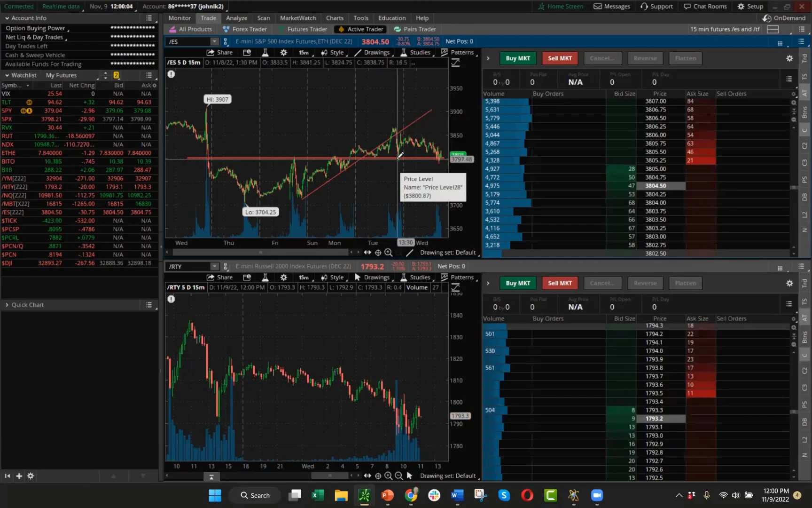Click the flask icon on the /RTY chart toolbar
812x508 pixels.
click(x=265, y=278)
